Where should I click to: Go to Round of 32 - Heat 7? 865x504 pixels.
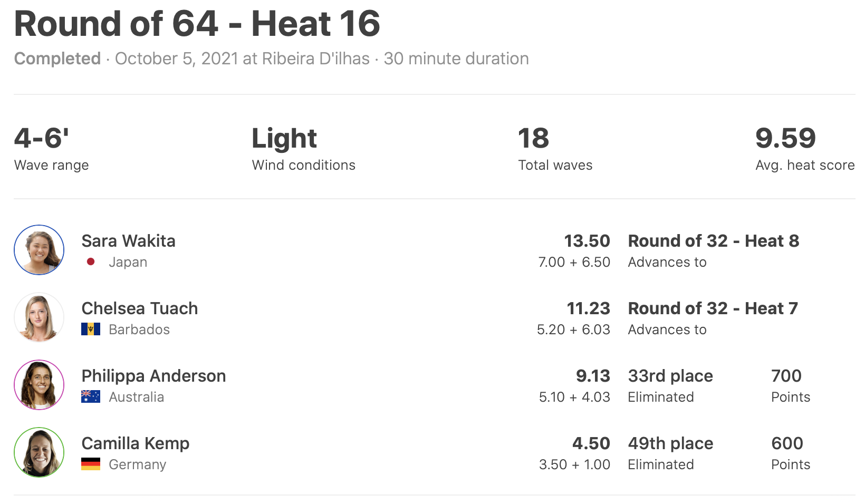tap(713, 308)
